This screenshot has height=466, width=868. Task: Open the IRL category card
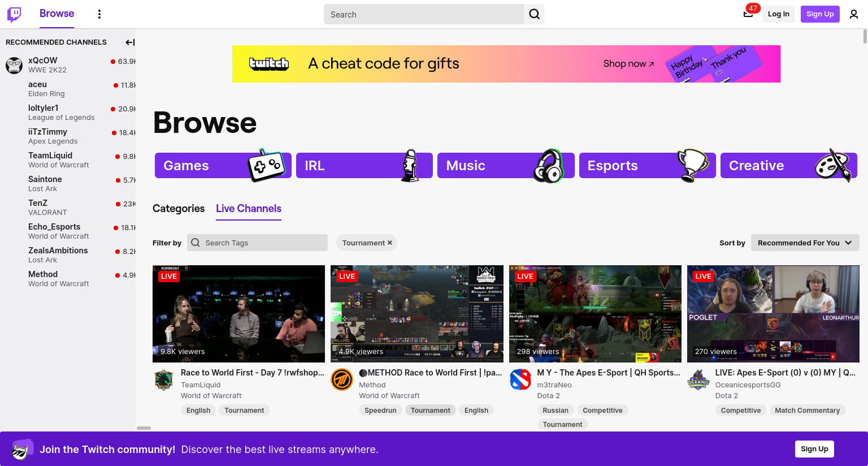pyautogui.click(x=364, y=166)
